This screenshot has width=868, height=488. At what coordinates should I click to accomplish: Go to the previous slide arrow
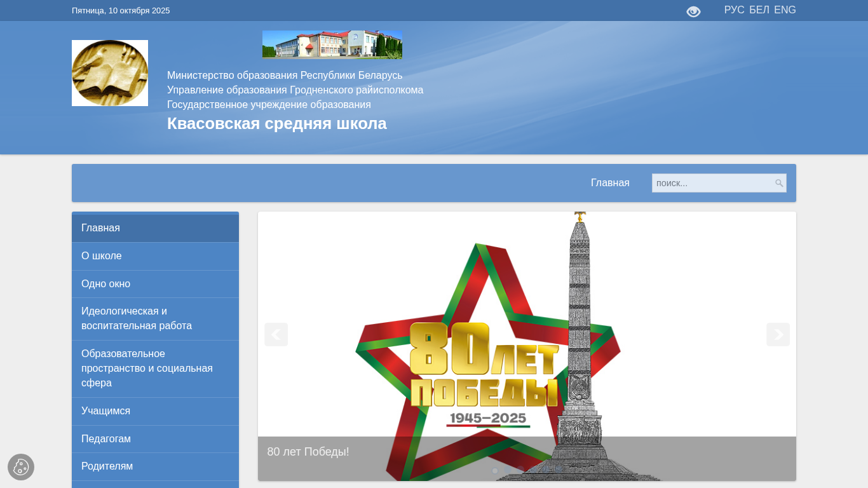276,334
